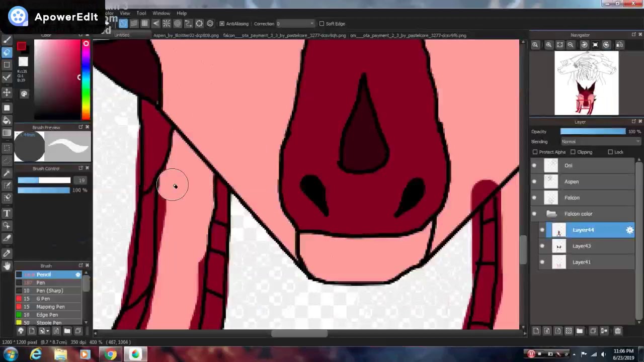Viewport: 644px width, 362px height.
Task: Select the Hand tool
Action: click(7, 266)
